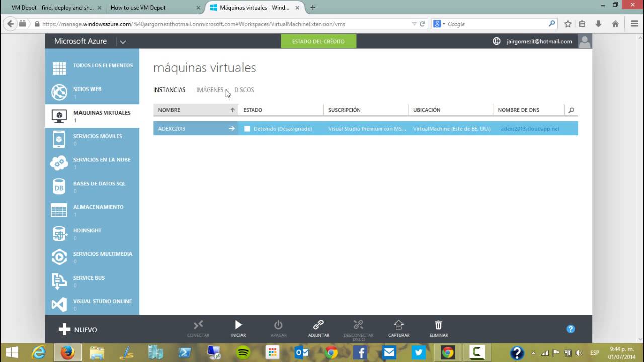Switch to Imágenes tab
This screenshot has width=644, height=362.
(210, 90)
